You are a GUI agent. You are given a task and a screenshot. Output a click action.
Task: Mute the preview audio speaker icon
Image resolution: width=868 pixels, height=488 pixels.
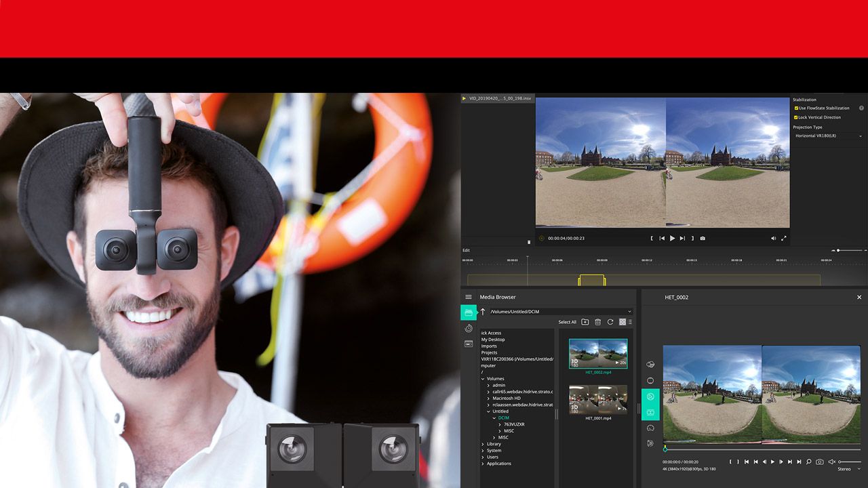774,238
